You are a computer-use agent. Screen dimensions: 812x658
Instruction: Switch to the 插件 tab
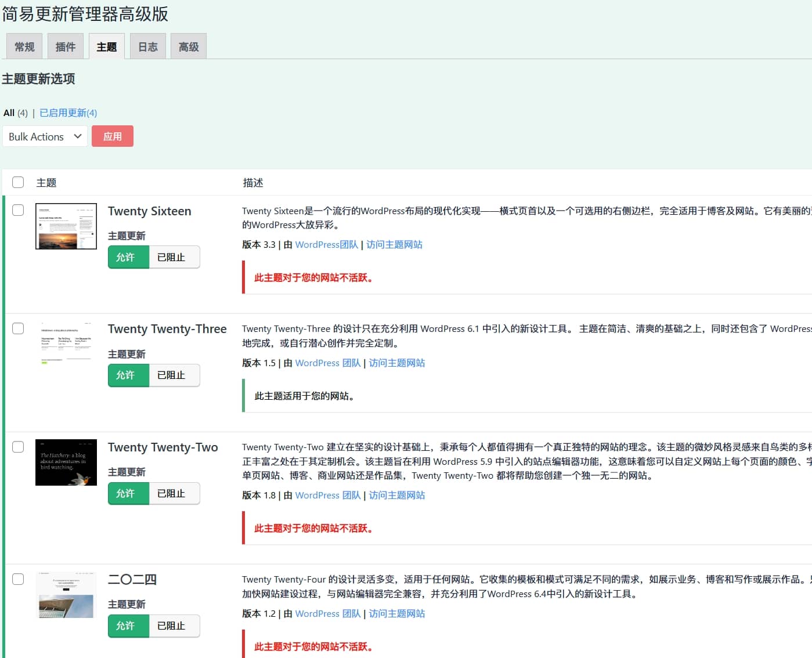[x=66, y=47]
